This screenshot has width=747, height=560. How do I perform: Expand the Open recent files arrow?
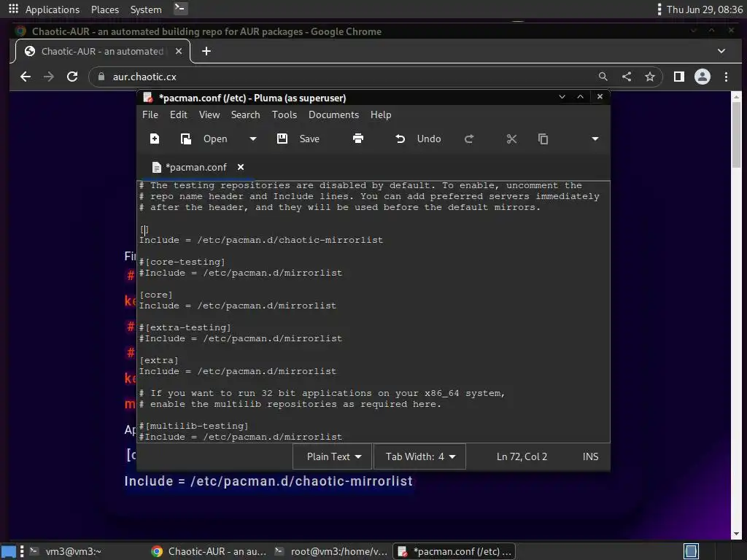click(253, 139)
